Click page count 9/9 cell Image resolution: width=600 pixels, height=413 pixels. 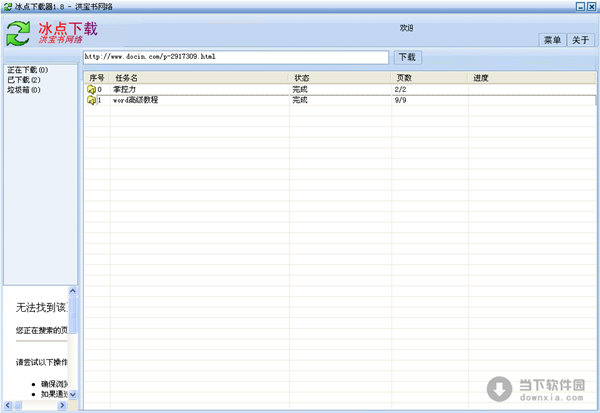[400, 100]
